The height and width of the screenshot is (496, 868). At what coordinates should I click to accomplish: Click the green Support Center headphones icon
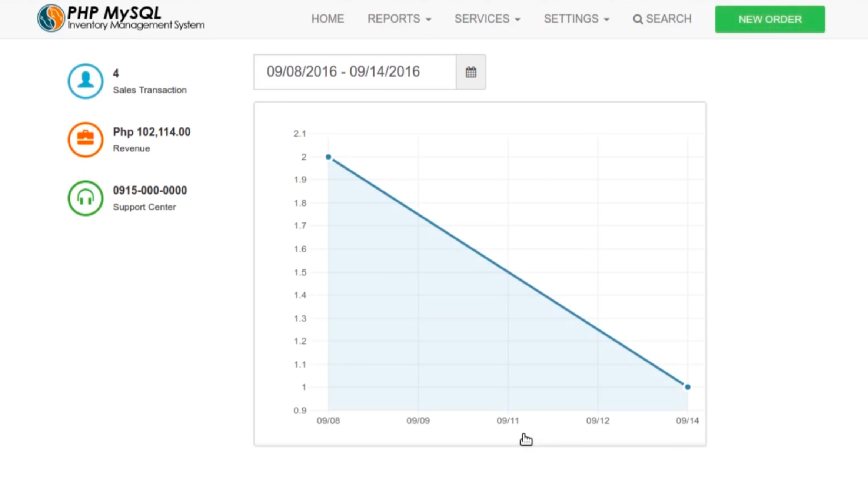[x=85, y=198]
